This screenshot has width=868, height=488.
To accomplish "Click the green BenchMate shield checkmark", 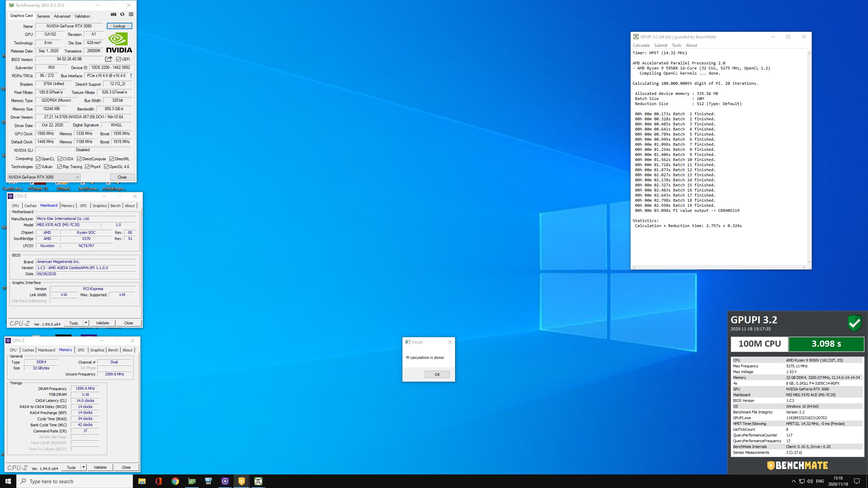I will click(x=854, y=323).
